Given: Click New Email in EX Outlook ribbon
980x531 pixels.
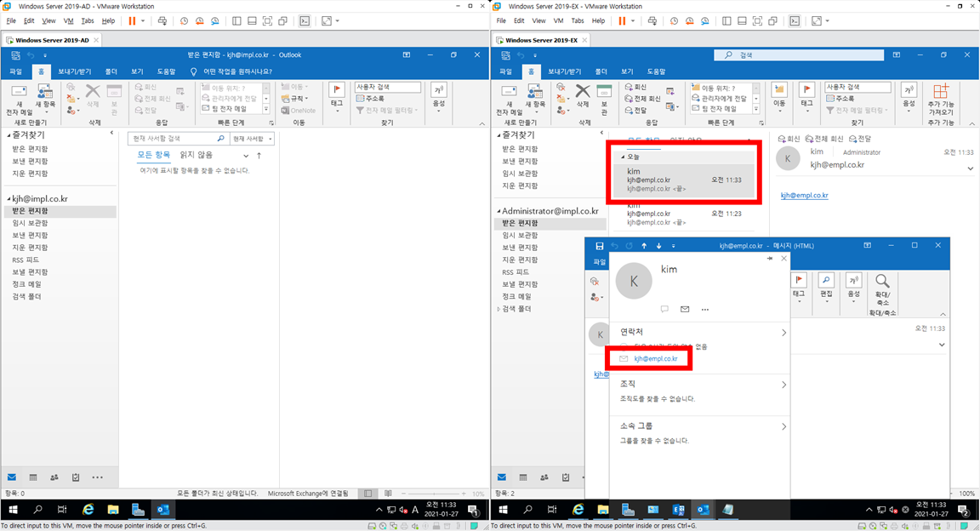Looking at the screenshot, I should [x=509, y=100].
